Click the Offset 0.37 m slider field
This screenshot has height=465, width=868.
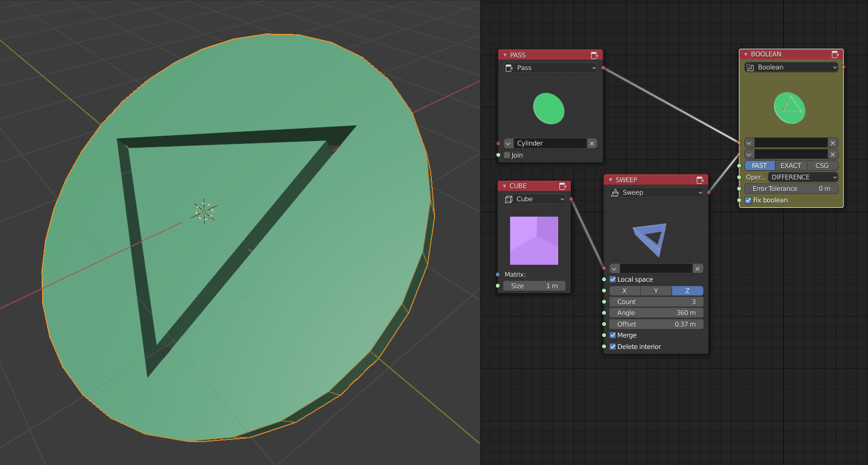pos(656,324)
